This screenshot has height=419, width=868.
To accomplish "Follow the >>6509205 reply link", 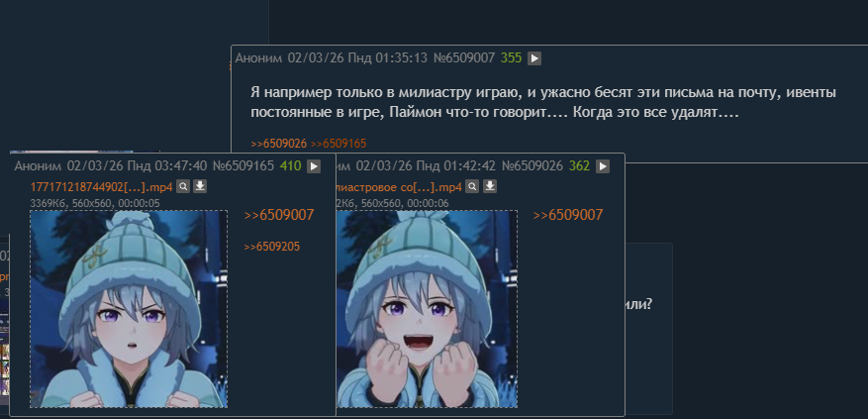I will tap(272, 247).
